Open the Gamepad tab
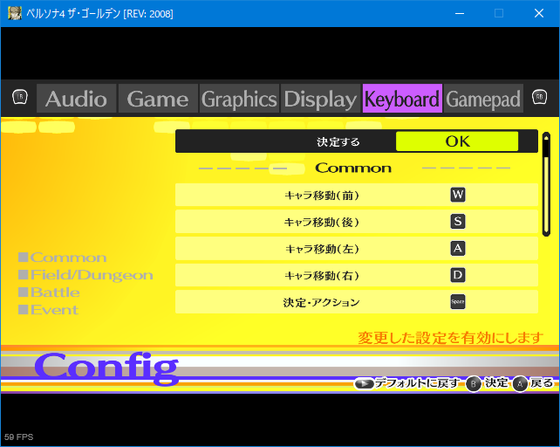 [x=484, y=99]
